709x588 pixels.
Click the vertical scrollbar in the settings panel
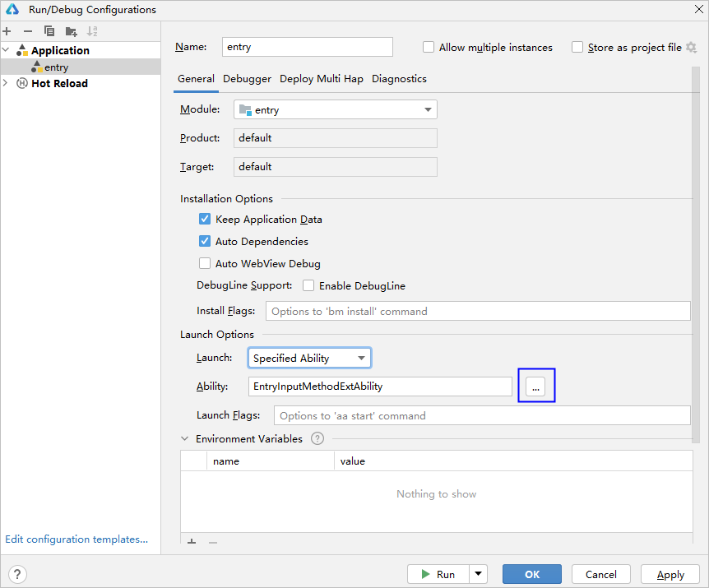point(696,247)
